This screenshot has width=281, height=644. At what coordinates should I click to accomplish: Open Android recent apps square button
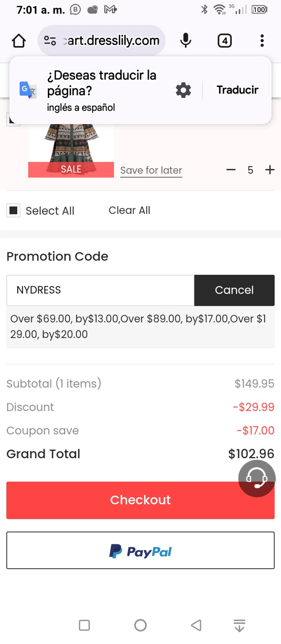85,625
